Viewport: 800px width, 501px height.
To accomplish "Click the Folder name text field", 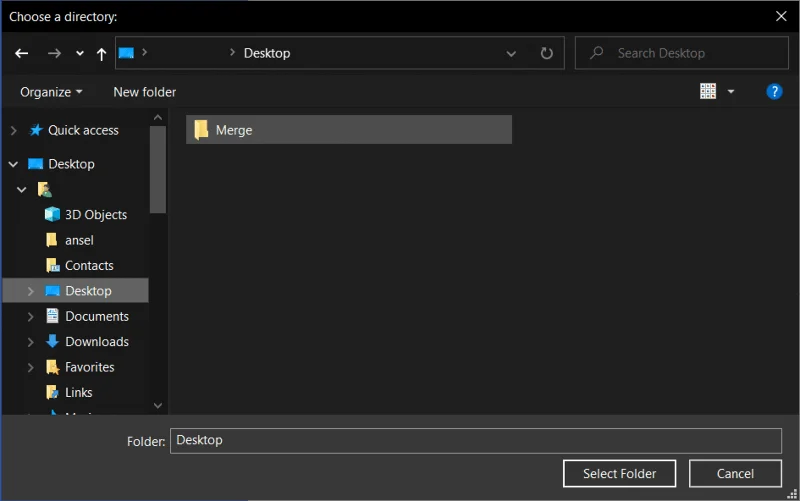I will click(476, 441).
